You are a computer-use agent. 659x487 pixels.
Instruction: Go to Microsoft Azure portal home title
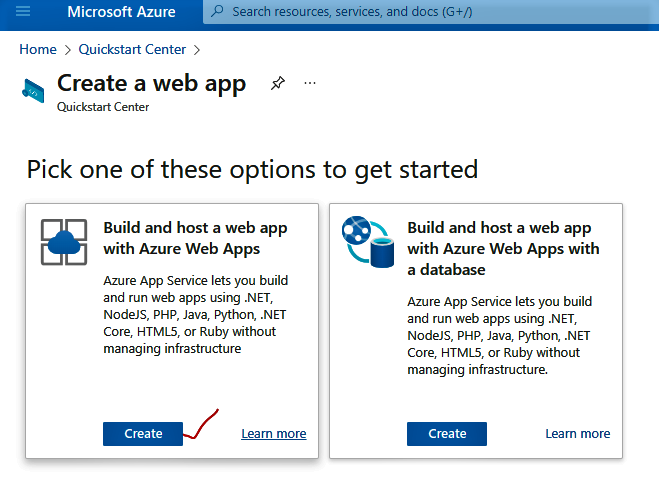click(121, 12)
